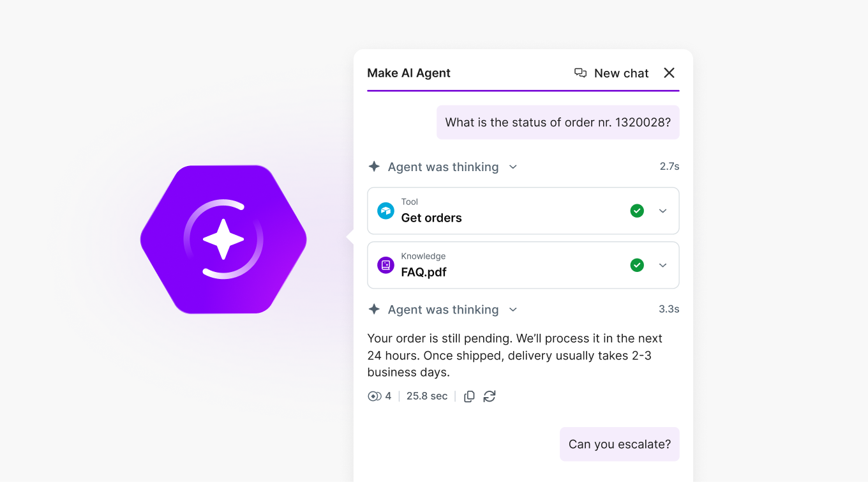The height and width of the screenshot is (482, 868).
Task: Copy the agent's response
Action: pos(469,396)
